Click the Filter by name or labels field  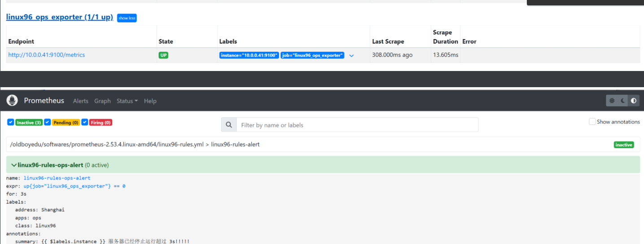click(357, 125)
